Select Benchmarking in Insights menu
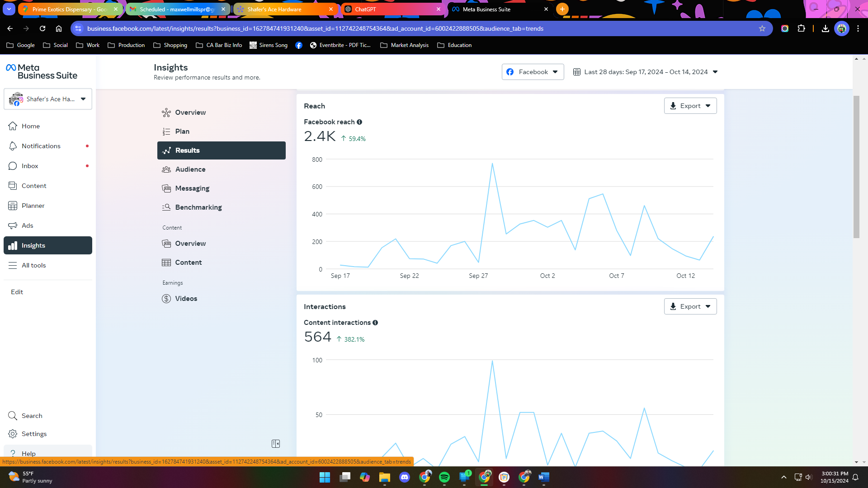Viewport: 868px width, 488px height. point(198,207)
